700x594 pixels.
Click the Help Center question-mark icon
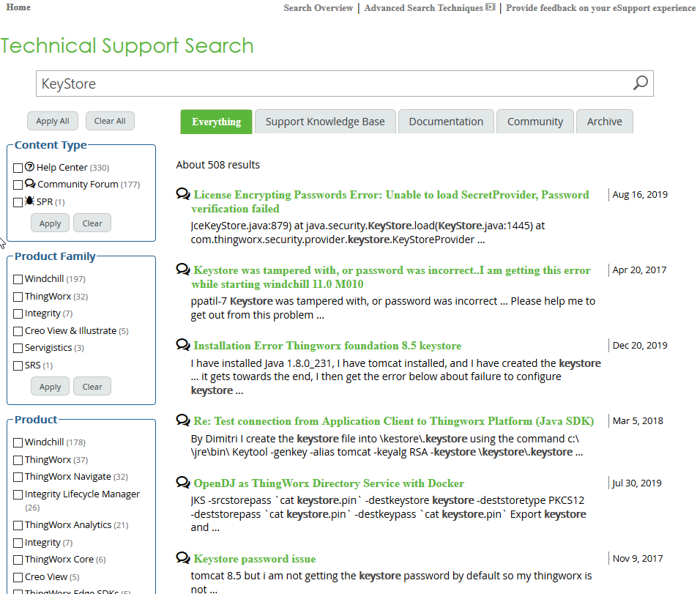pos(30,167)
